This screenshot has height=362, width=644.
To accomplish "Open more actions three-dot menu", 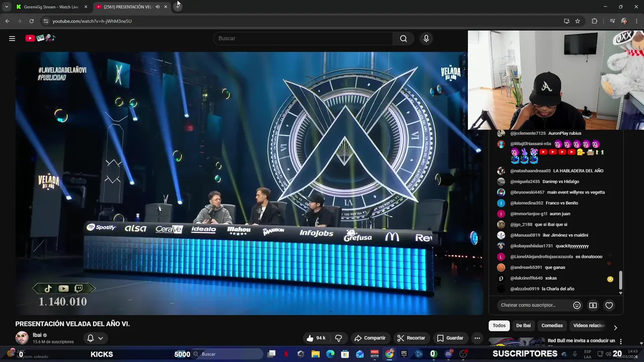I will pos(477,338).
